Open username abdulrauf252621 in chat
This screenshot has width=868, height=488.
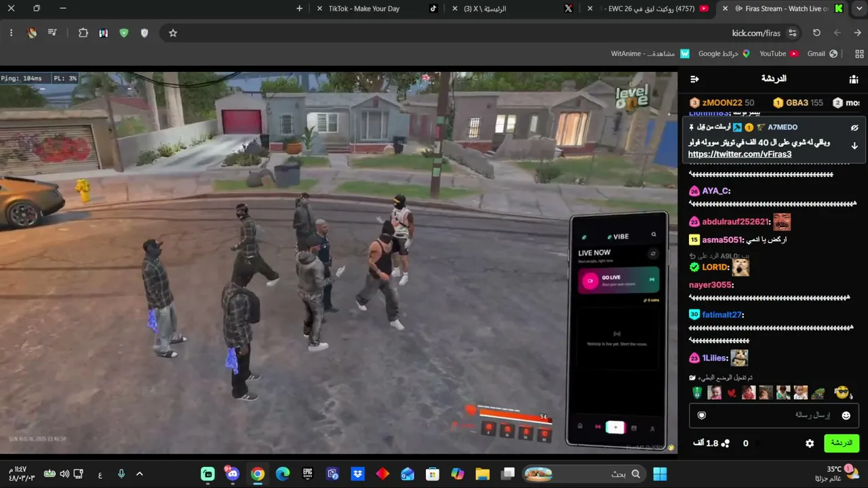click(x=736, y=222)
